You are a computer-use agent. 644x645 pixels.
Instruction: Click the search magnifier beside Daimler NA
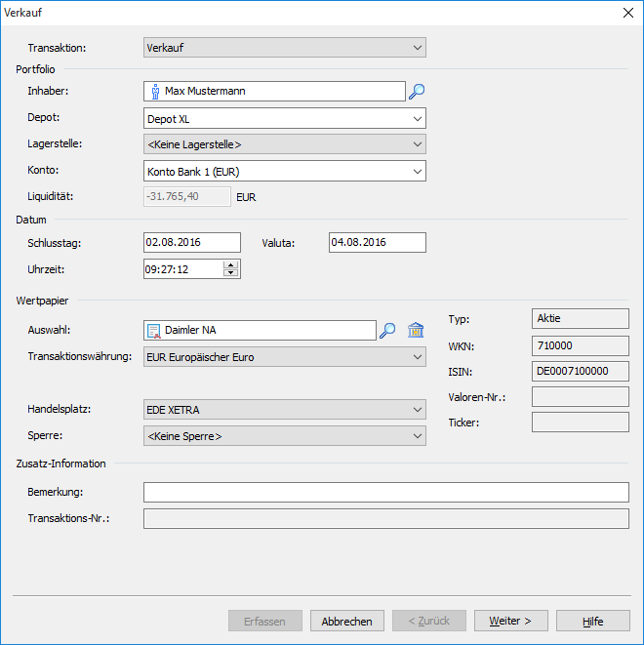[x=387, y=331]
